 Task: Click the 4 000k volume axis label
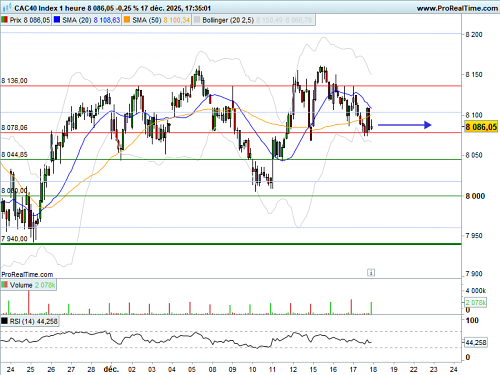(476, 291)
